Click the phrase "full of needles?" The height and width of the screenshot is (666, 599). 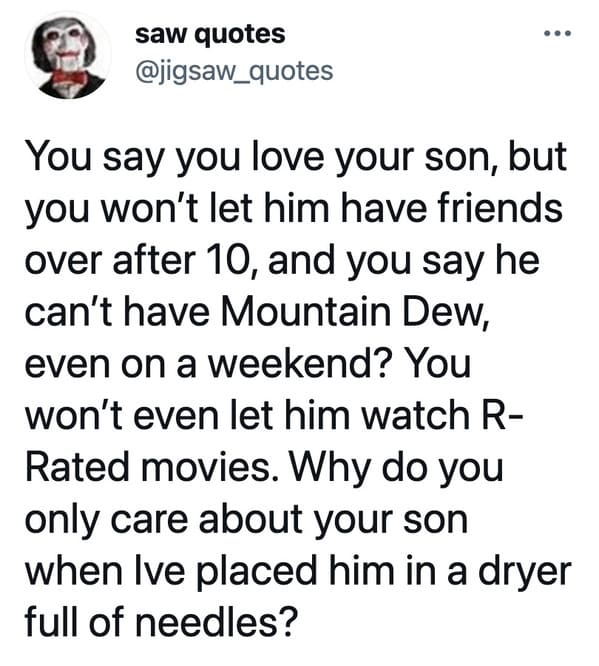click(x=159, y=623)
